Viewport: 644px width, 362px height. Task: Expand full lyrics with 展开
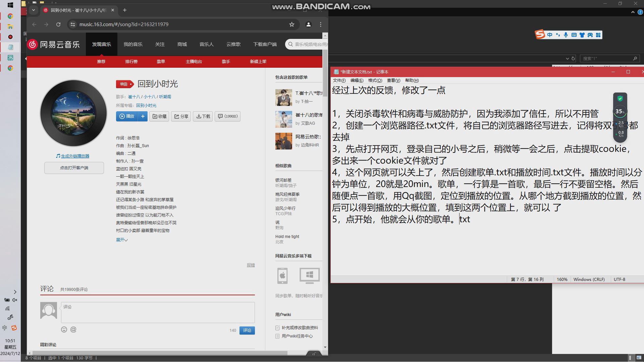pos(122,240)
